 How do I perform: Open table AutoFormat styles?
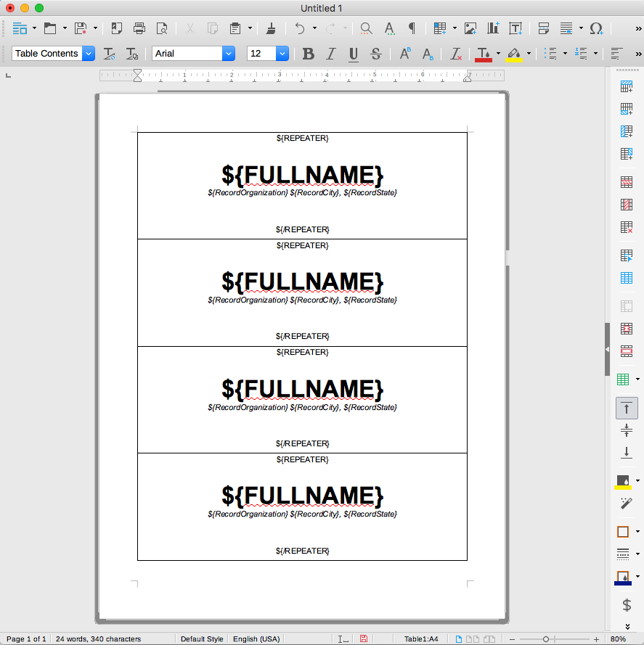click(623, 379)
